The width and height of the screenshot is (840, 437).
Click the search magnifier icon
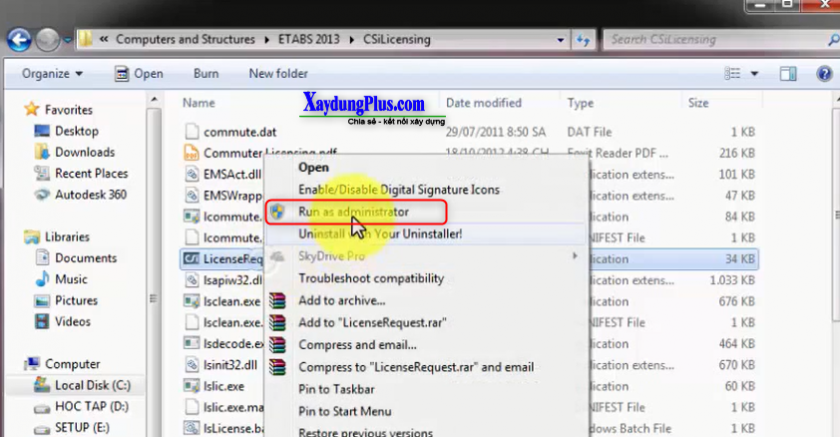click(x=833, y=40)
